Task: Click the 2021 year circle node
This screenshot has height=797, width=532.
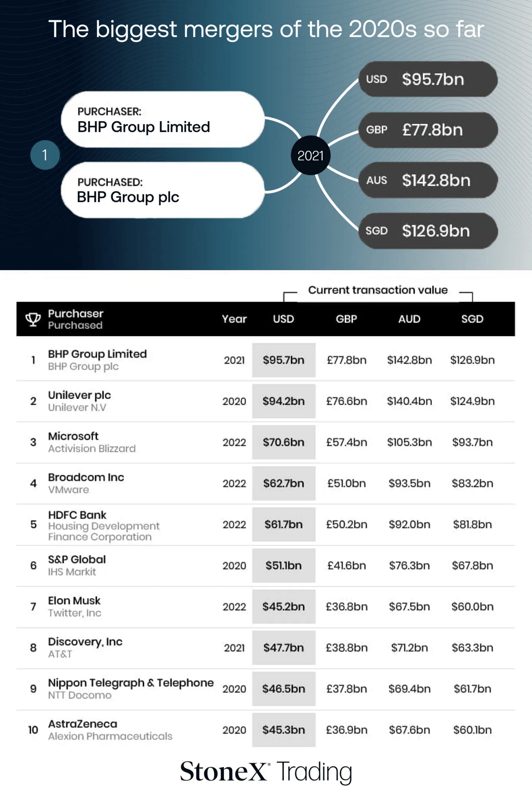Action: pyautogui.click(x=311, y=155)
